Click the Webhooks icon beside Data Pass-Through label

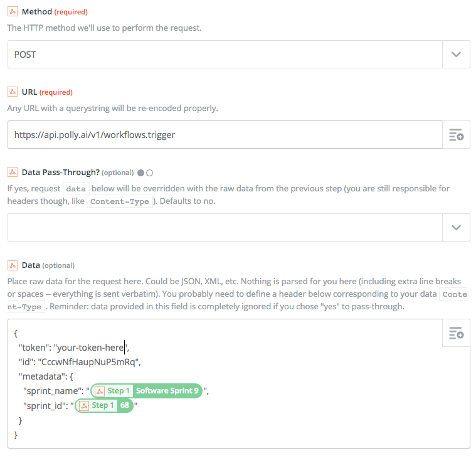pyautogui.click(x=13, y=172)
